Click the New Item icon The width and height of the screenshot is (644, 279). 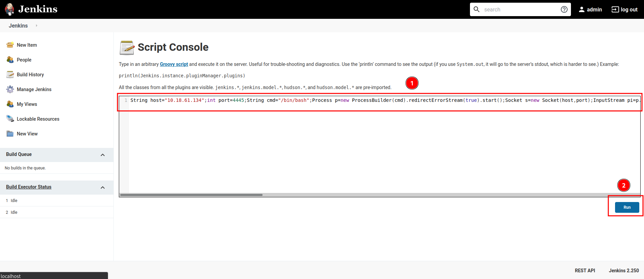click(10, 45)
